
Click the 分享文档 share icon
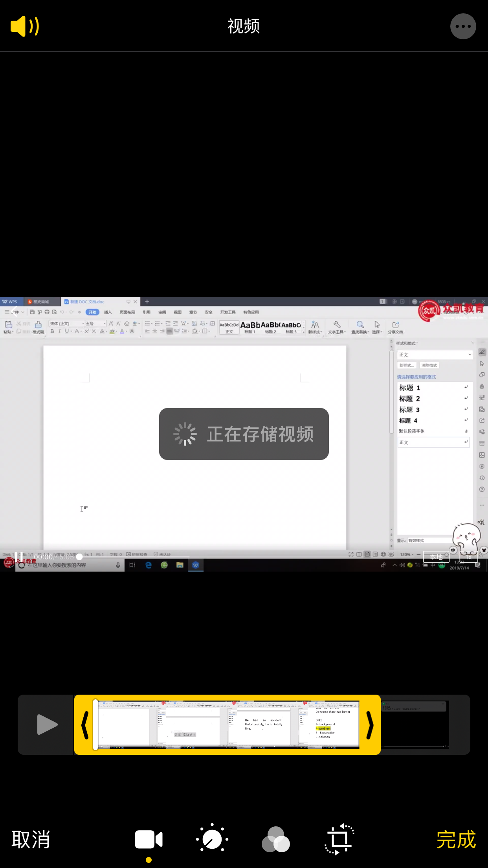[x=396, y=325]
